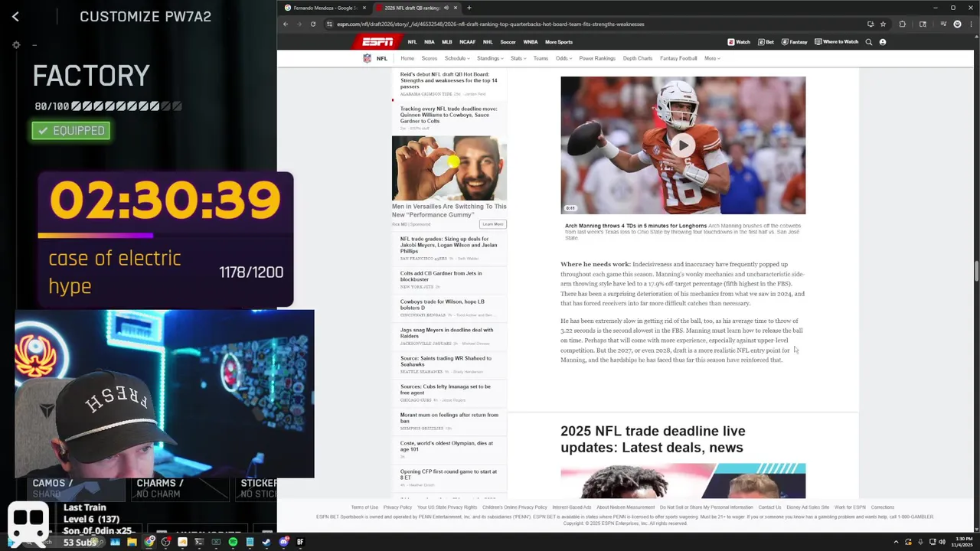Open NFL Scores page
Image resolution: width=980 pixels, height=551 pixels.
click(x=430, y=58)
